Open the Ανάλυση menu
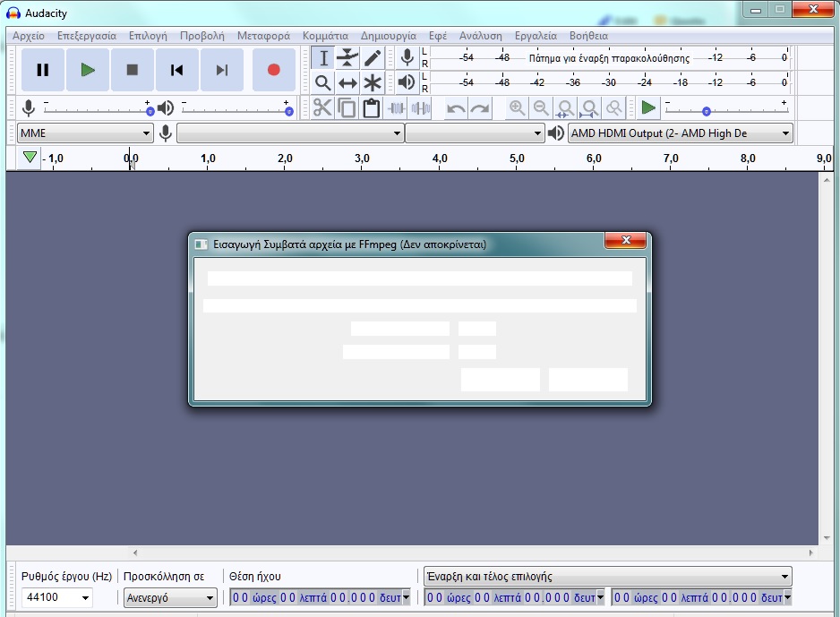This screenshot has width=840, height=617. [x=481, y=36]
